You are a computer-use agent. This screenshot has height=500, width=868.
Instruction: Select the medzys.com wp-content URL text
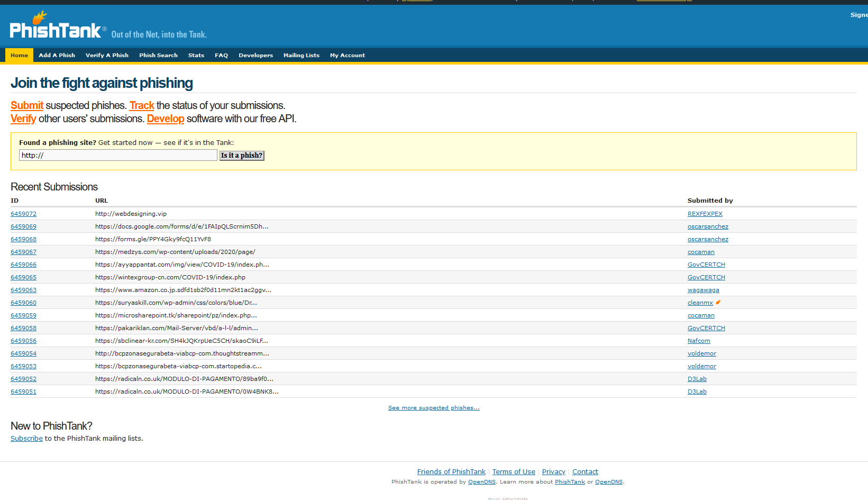pyautogui.click(x=175, y=252)
